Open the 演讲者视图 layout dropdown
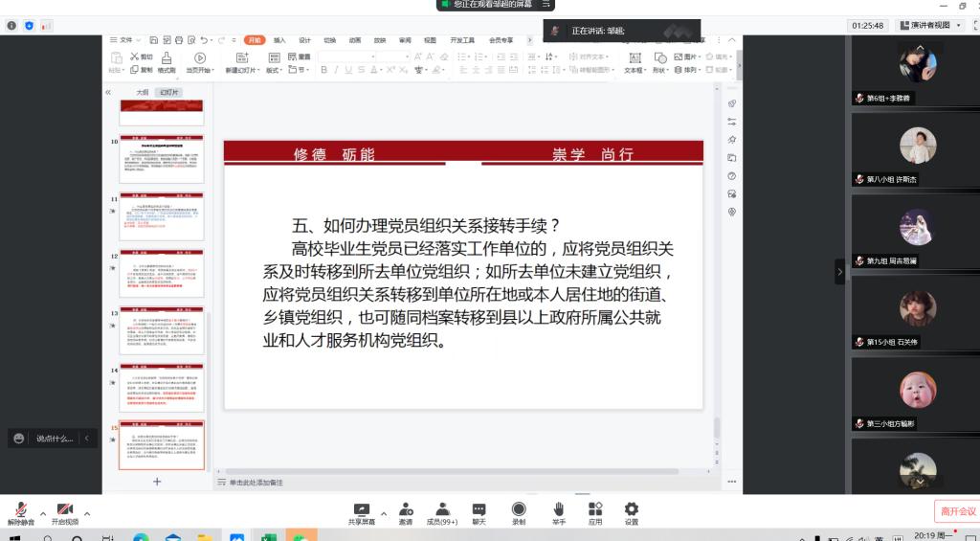 point(928,26)
